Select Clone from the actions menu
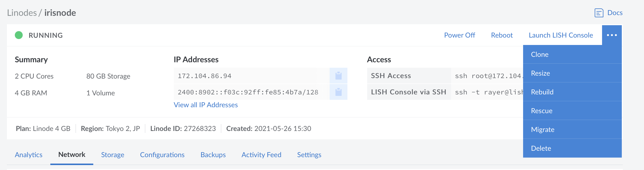 [572, 54]
